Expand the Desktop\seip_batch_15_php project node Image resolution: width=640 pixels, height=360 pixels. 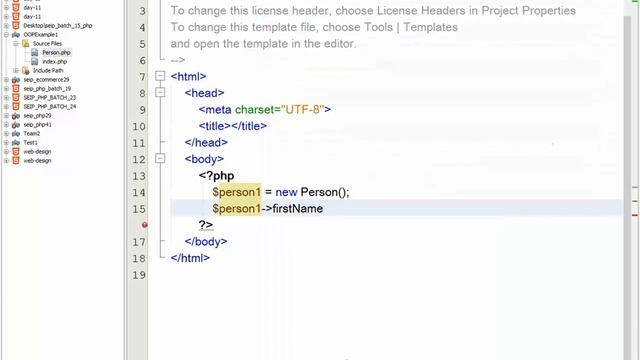7,26
